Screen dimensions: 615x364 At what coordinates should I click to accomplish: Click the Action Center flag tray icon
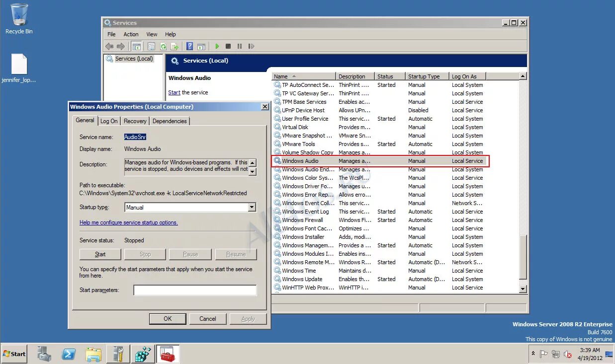coord(544,354)
